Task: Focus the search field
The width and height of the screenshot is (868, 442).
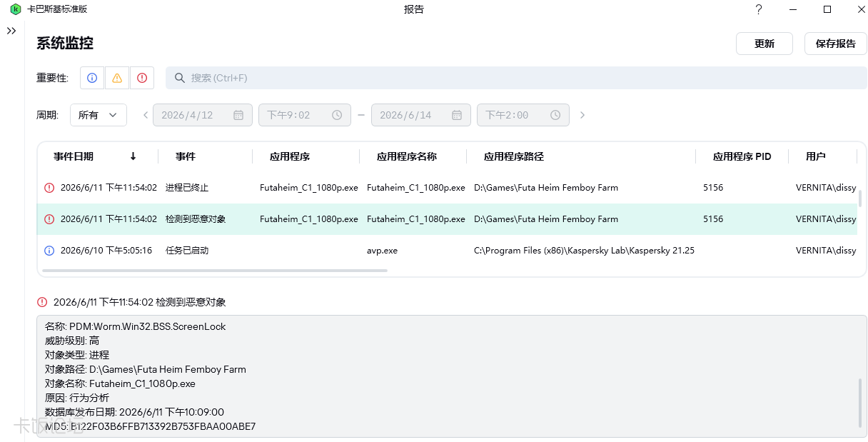Action: [516, 78]
